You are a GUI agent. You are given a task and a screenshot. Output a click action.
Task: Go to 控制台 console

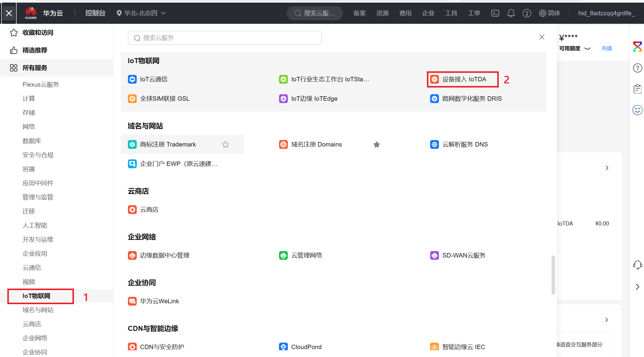click(x=95, y=13)
